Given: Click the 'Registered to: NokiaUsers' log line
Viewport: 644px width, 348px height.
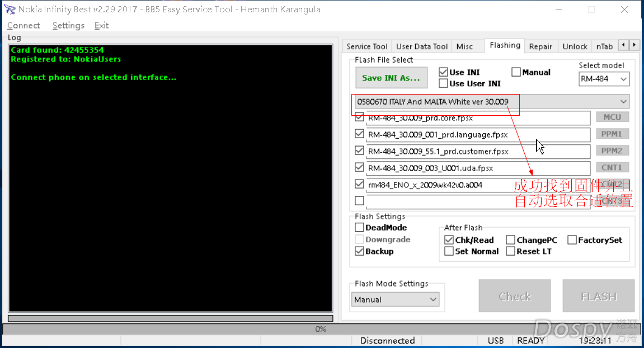Looking at the screenshot, I should coord(65,59).
